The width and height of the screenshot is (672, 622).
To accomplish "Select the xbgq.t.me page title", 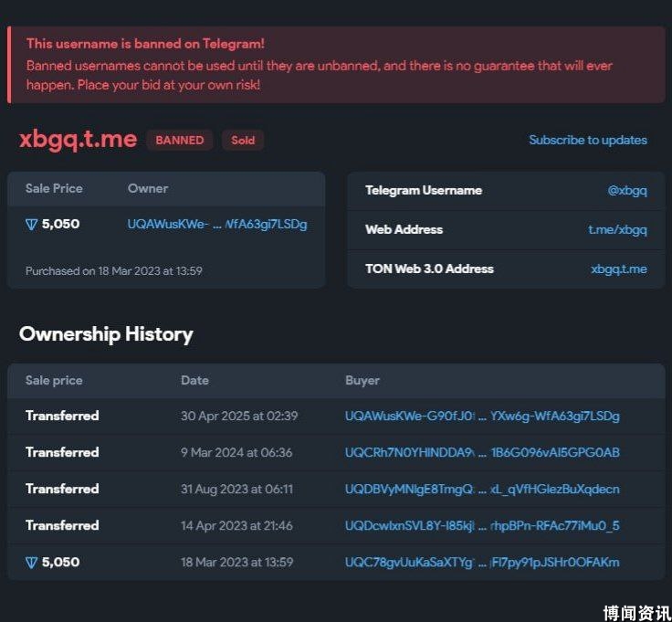I will tap(78, 140).
